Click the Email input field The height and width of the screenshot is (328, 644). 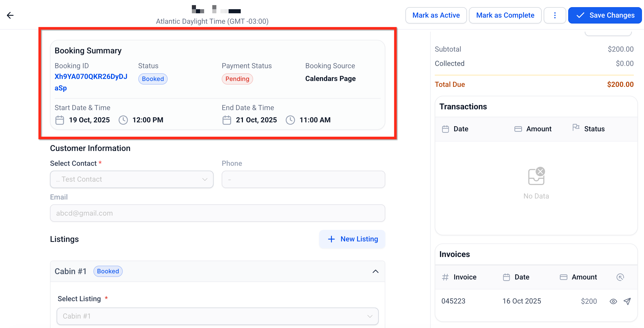pos(217,213)
